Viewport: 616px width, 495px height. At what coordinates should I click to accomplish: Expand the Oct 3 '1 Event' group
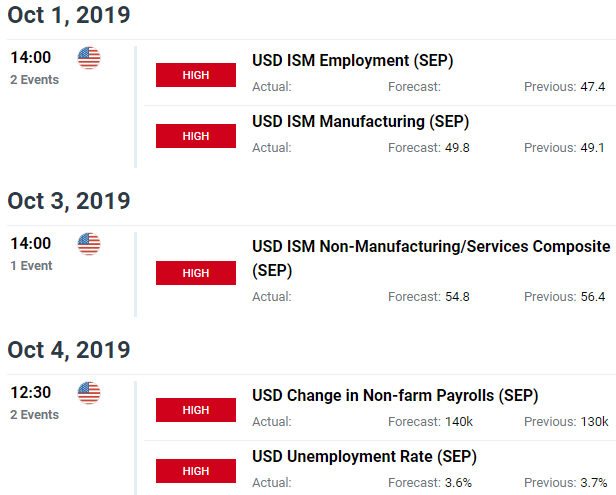click(x=31, y=266)
